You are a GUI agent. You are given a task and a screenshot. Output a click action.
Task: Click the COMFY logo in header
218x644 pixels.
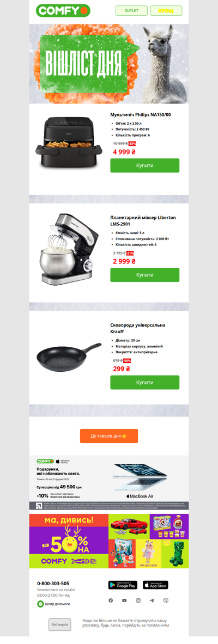point(63,10)
